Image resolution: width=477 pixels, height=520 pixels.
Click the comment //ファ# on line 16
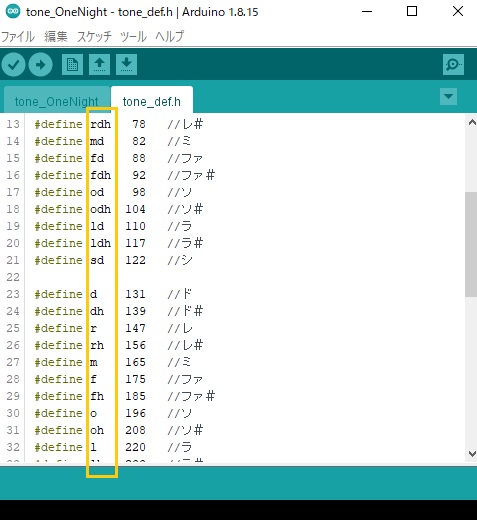pos(191,175)
